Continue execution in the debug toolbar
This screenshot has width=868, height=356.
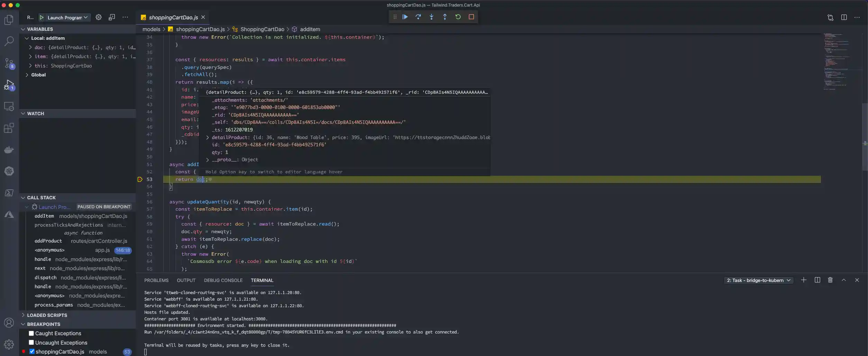pos(405,17)
